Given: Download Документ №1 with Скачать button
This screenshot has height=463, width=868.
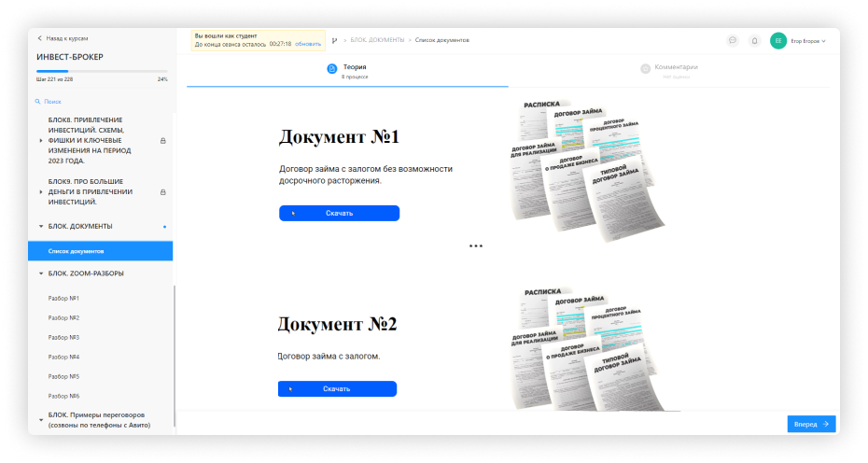Looking at the screenshot, I should [x=340, y=213].
